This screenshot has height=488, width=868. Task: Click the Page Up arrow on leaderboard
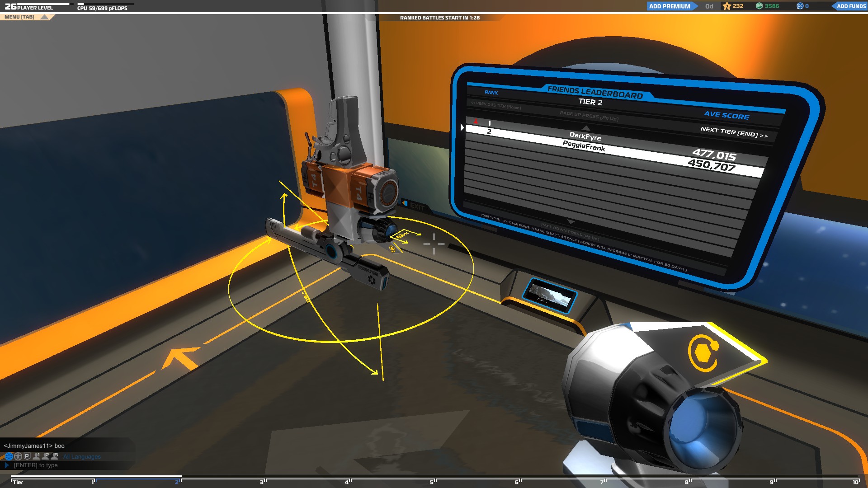[585, 128]
